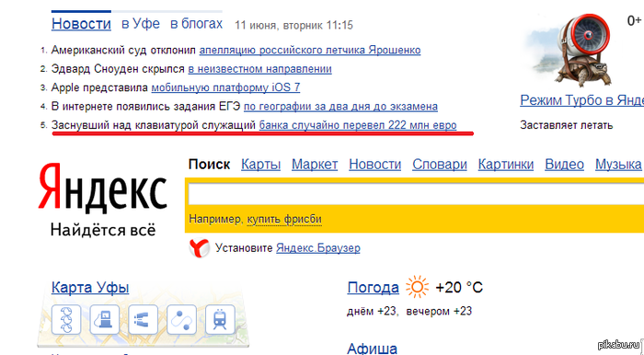Viewport: 644px width, 355px height.
Task: Select the Новости tab above headlines
Action: tap(81, 24)
